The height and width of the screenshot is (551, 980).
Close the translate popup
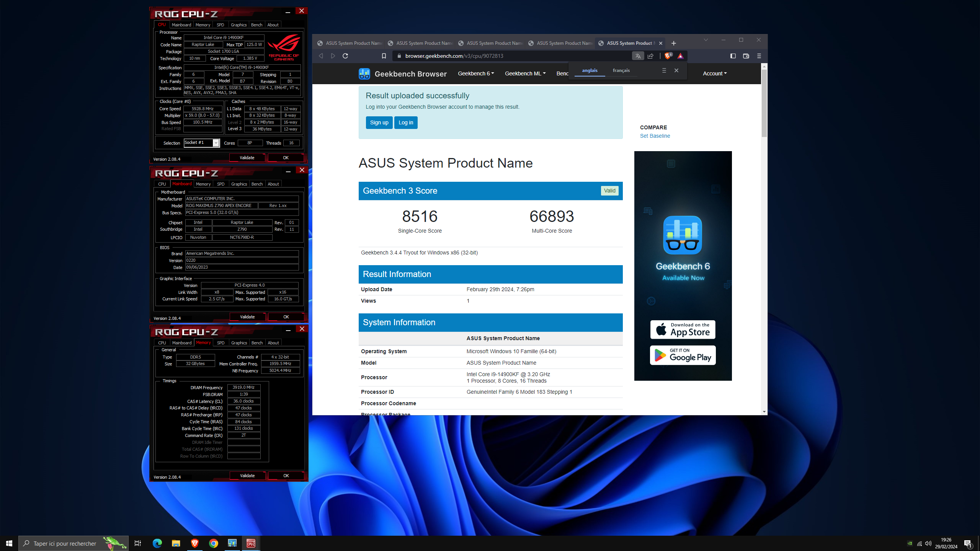point(676,70)
